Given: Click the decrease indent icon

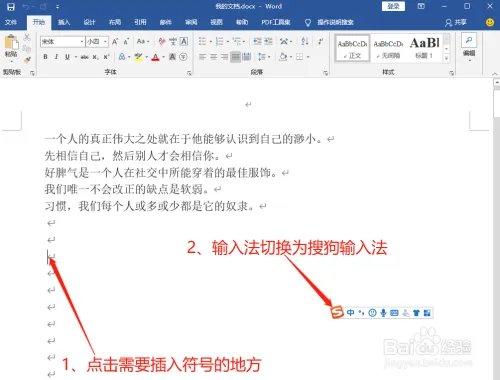Looking at the screenshot, I should 257,41.
